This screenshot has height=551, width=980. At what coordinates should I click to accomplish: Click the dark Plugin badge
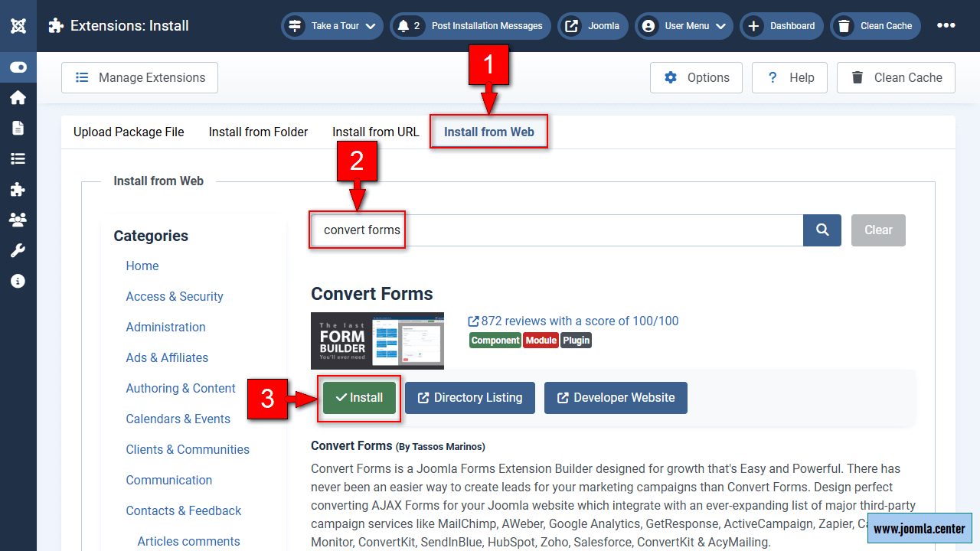(577, 341)
